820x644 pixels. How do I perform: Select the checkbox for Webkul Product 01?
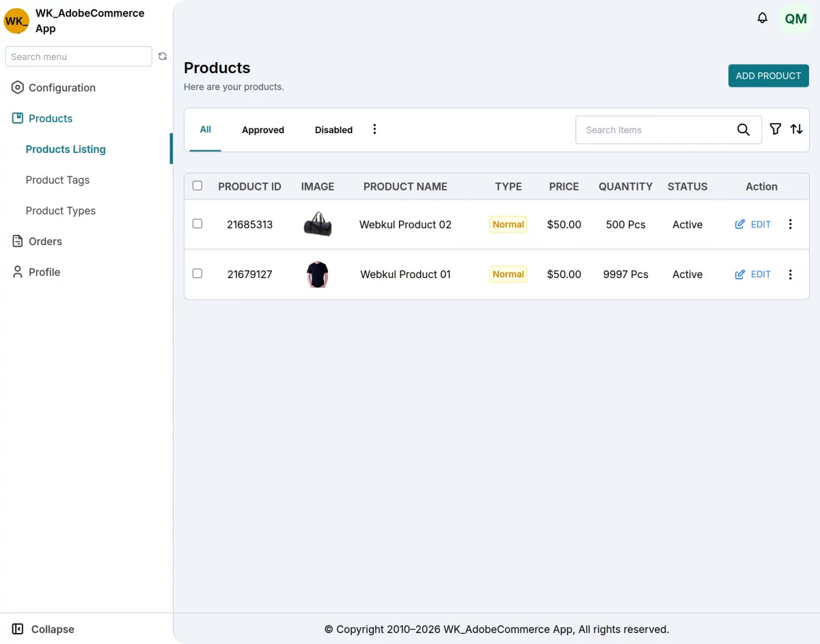tap(197, 273)
